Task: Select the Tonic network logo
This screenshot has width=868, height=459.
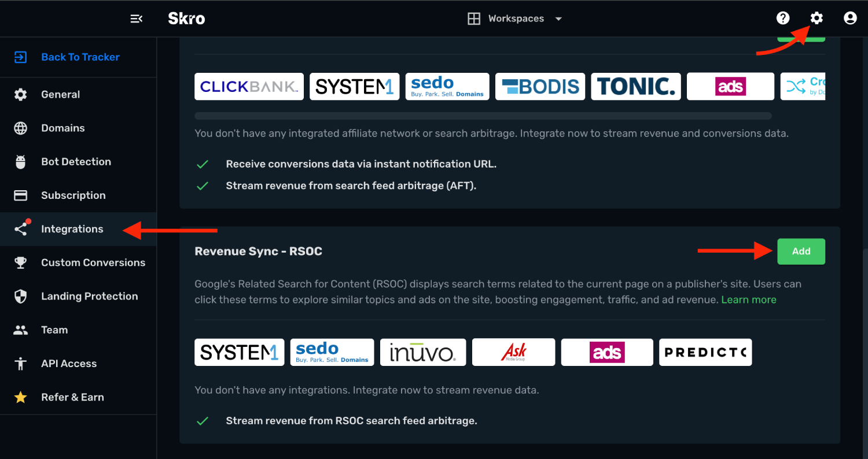Action: coord(636,87)
